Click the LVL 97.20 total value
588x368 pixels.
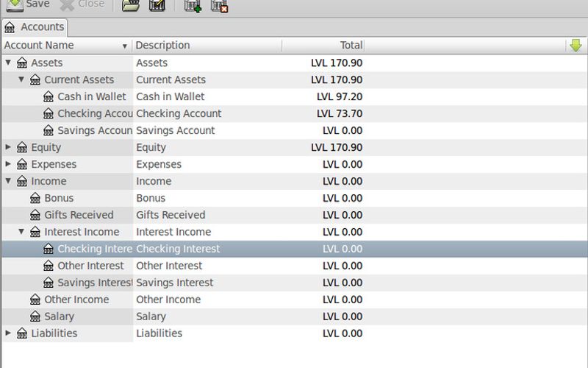pos(340,96)
